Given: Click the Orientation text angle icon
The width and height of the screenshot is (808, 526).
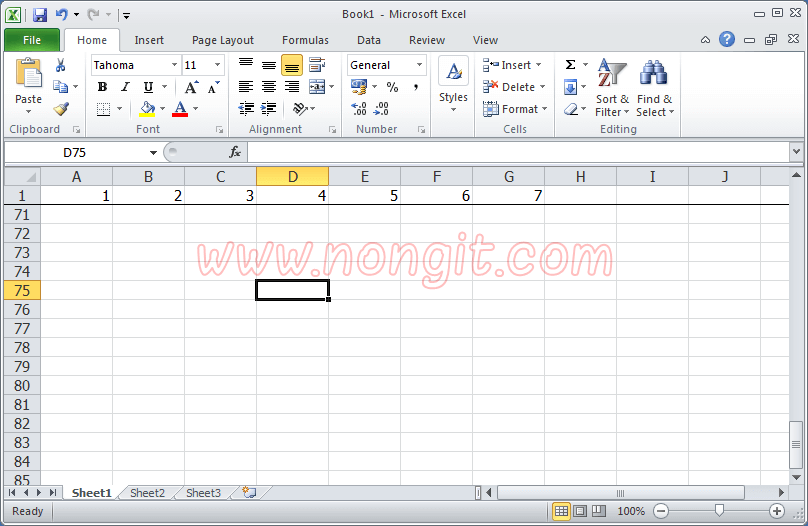Looking at the screenshot, I should [300, 109].
